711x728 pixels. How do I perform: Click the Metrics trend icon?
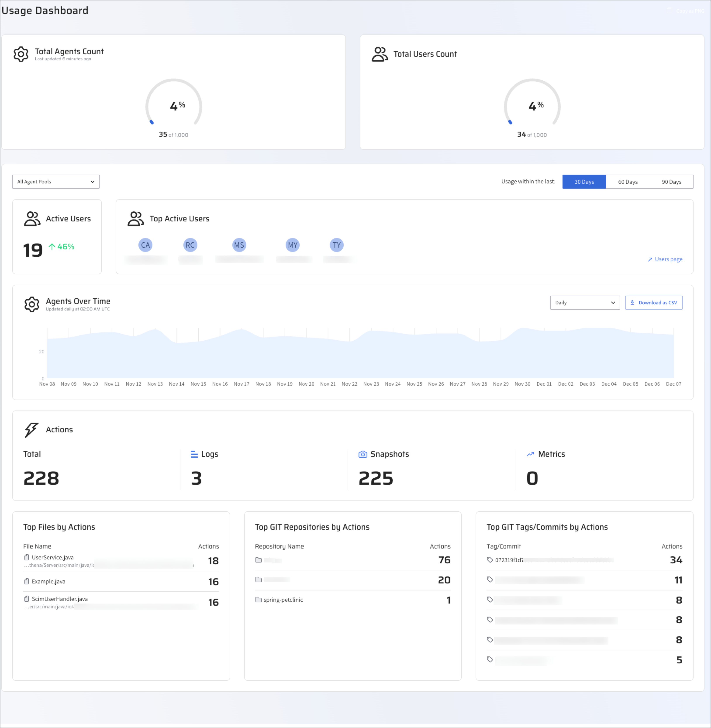pyautogui.click(x=530, y=454)
